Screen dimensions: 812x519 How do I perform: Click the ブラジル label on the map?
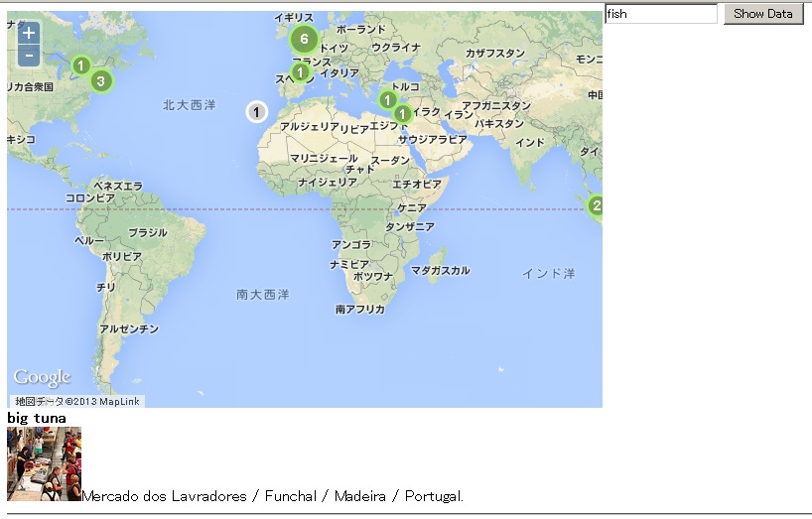click(x=148, y=232)
